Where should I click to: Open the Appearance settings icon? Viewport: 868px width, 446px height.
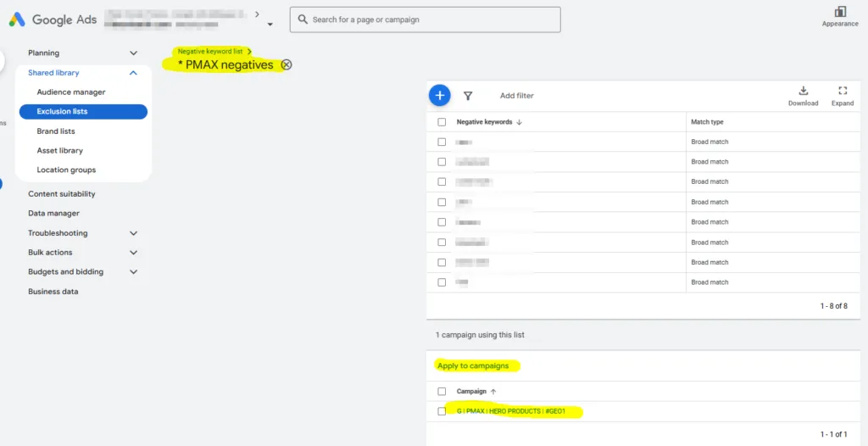[x=840, y=12]
